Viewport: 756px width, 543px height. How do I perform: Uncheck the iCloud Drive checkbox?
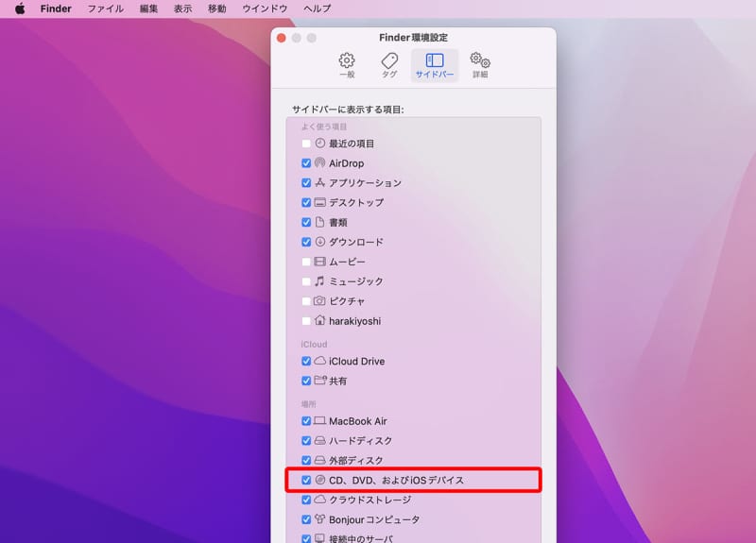point(306,361)
